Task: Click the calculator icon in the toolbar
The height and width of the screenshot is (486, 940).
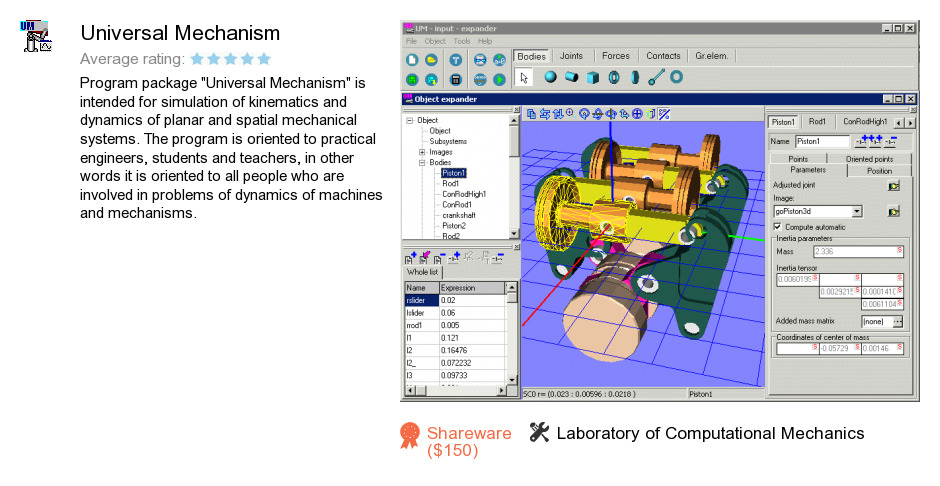Action: [456, 79]
